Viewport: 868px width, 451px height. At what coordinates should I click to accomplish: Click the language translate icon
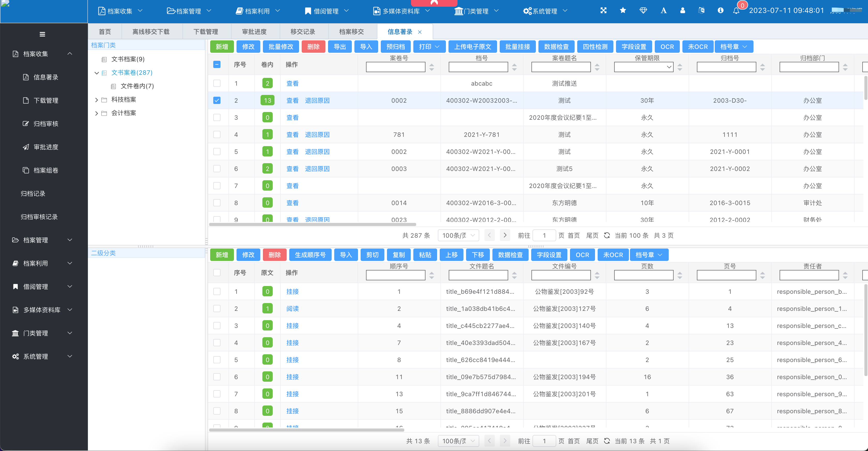pos(702,10)
